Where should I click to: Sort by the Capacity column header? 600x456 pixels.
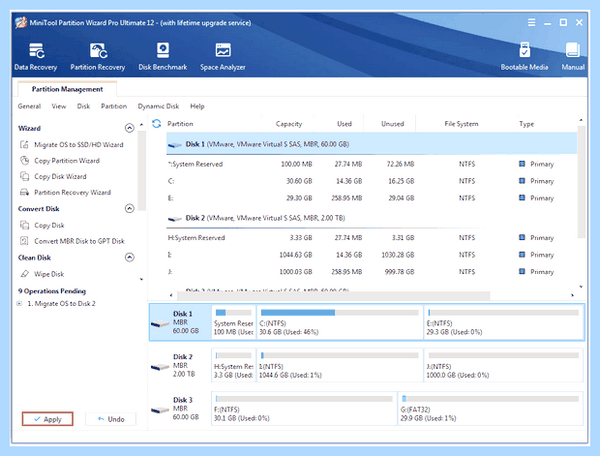pos(289,124)
